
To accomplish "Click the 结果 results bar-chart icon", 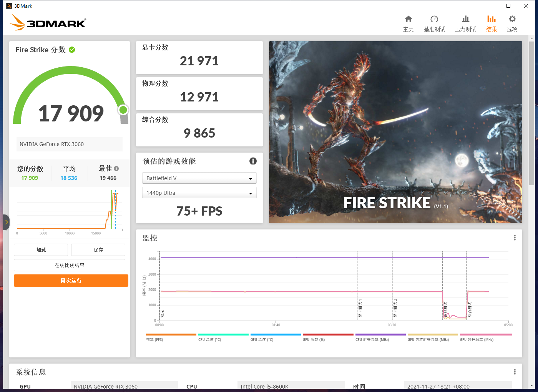I will pos(492,19).
